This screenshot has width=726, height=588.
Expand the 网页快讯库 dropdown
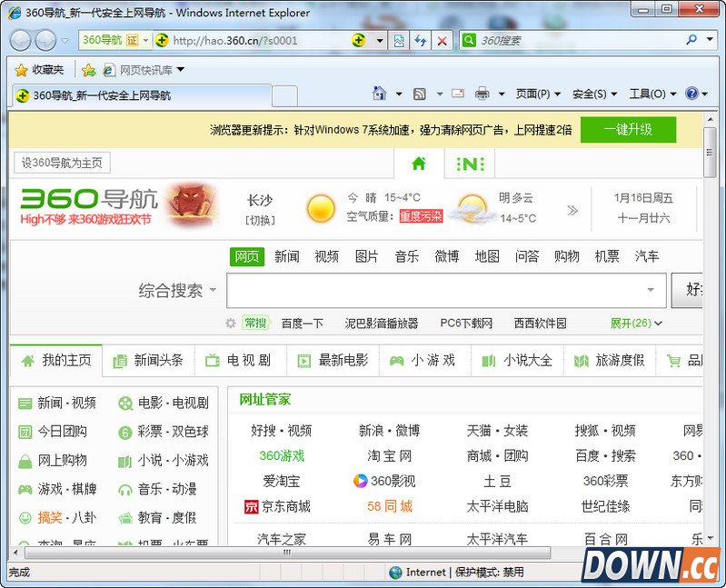pos(181,70)
